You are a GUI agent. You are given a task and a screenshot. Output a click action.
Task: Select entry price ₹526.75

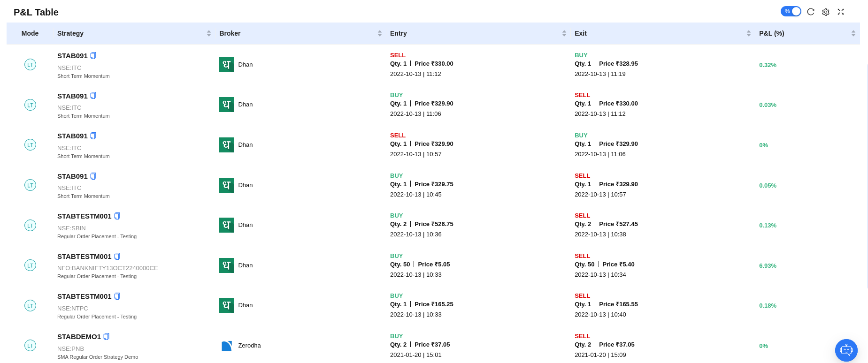point(434,224)
